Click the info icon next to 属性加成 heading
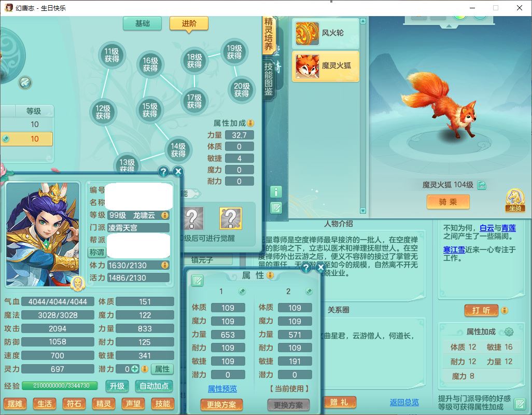This screenshot has width=532, height=415. point(250,123)
